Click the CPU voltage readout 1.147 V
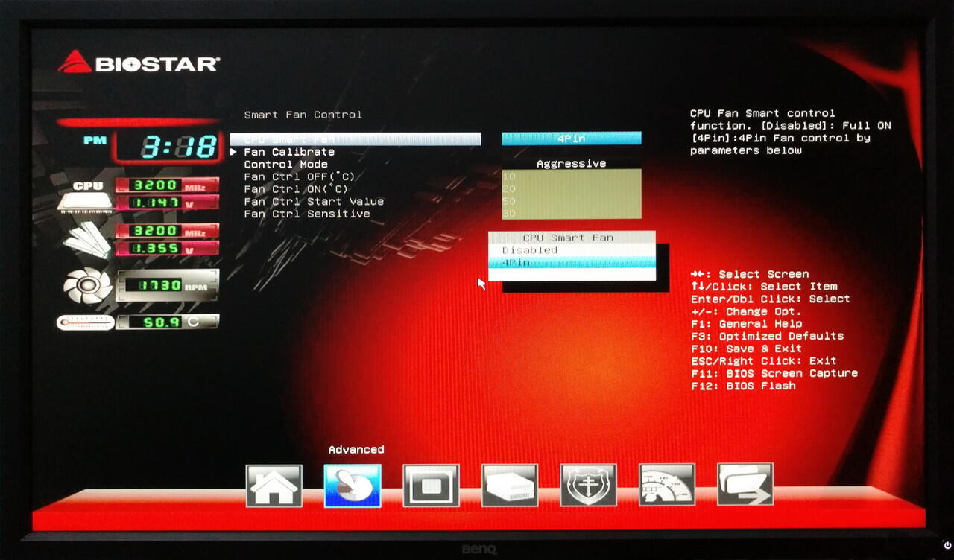Viewport: 954px width, 560px height. pyautogui.click(x=167, y=202)
